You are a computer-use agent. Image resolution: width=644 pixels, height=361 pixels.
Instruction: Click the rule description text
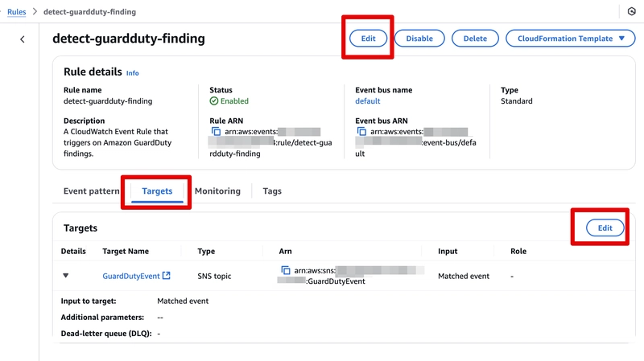(118, 142)
